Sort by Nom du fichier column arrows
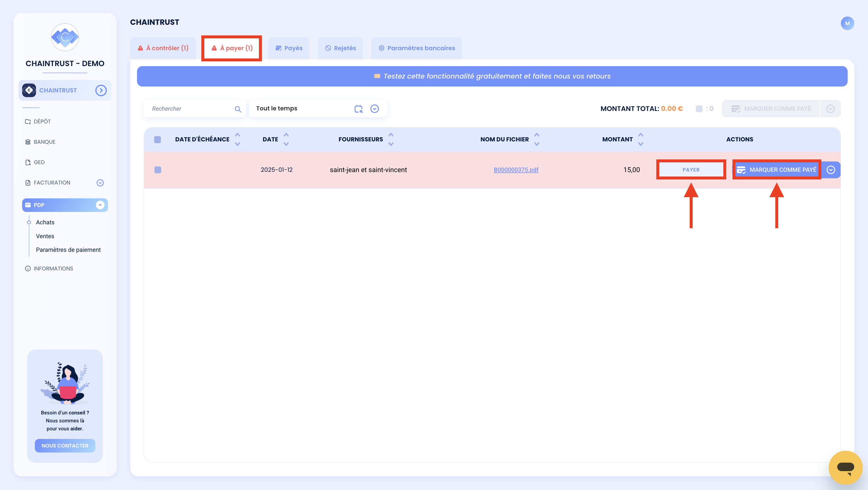868x490 pixels. coord(537,140)
